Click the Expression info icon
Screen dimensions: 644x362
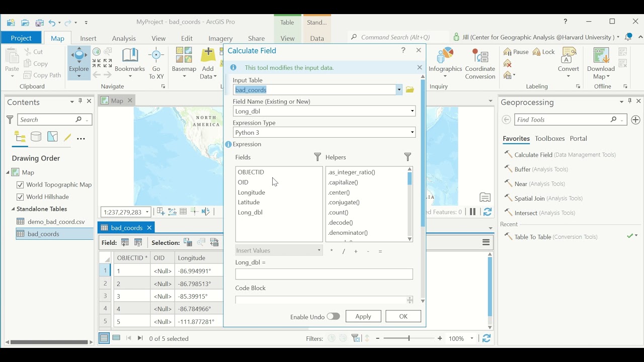tap(228, 144)
